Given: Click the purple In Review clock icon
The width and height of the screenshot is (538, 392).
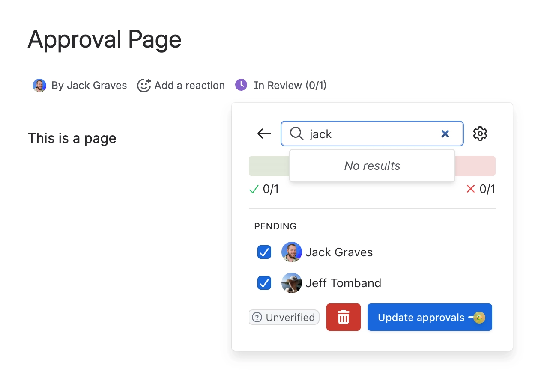Looking at the screenshot, I should pos(241,85).
